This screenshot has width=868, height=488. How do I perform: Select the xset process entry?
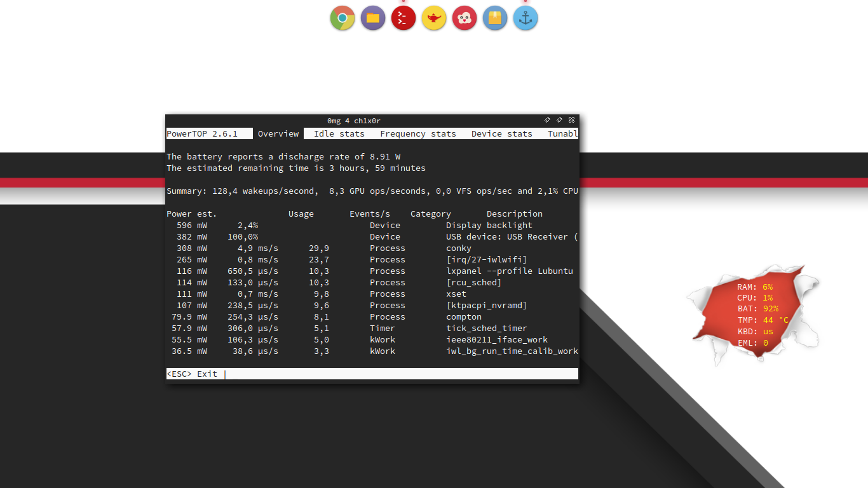(x=456, y=294)
